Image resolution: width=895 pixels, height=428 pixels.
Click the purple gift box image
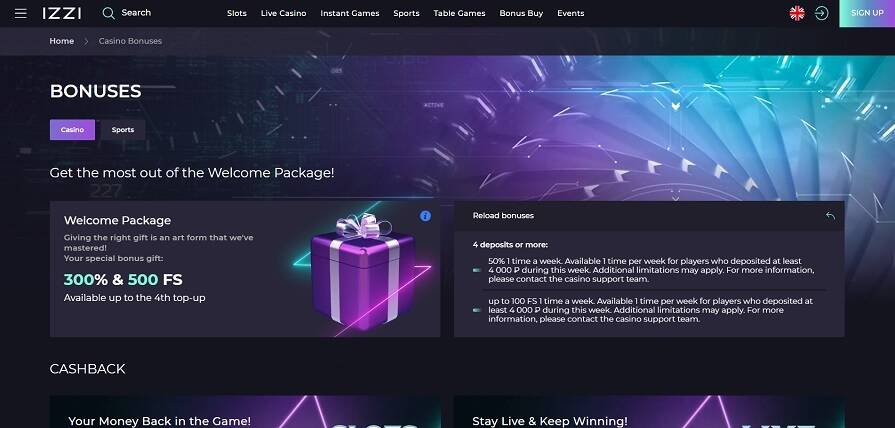[364, 272]
